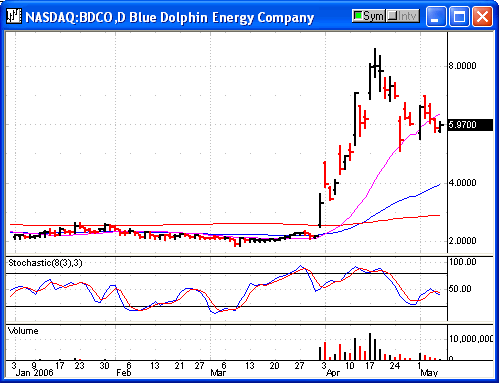Click the 2.0000 price axis label
The width and height of the screenshot is (499, 383).
point(462,241)
